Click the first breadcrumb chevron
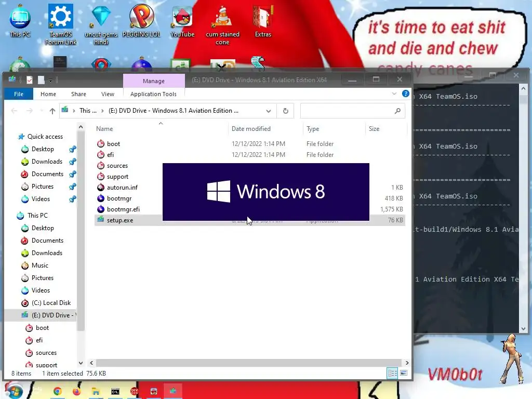The image size is (532, 399). 74,111
